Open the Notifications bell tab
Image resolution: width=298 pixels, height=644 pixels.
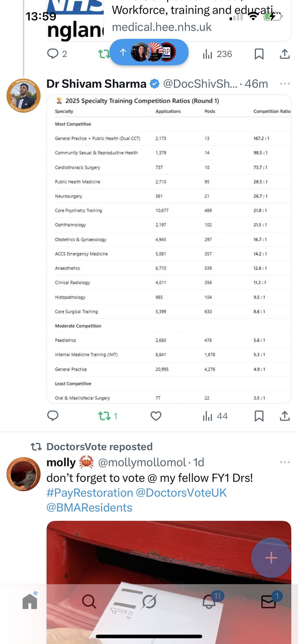point(209,601)
